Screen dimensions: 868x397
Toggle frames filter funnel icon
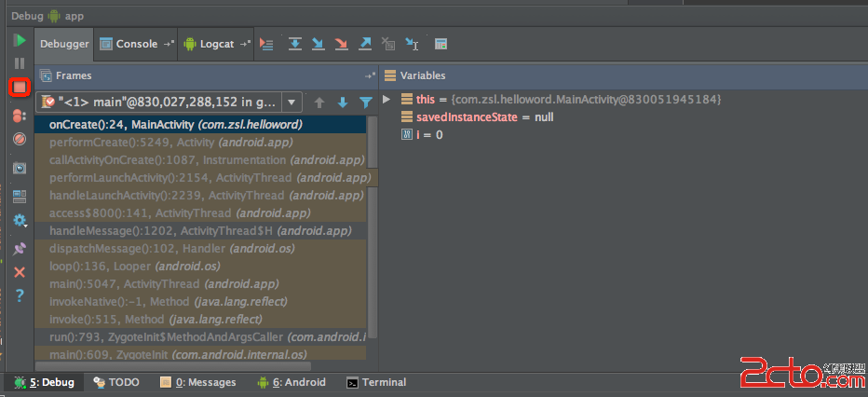(x=365, y=103)
